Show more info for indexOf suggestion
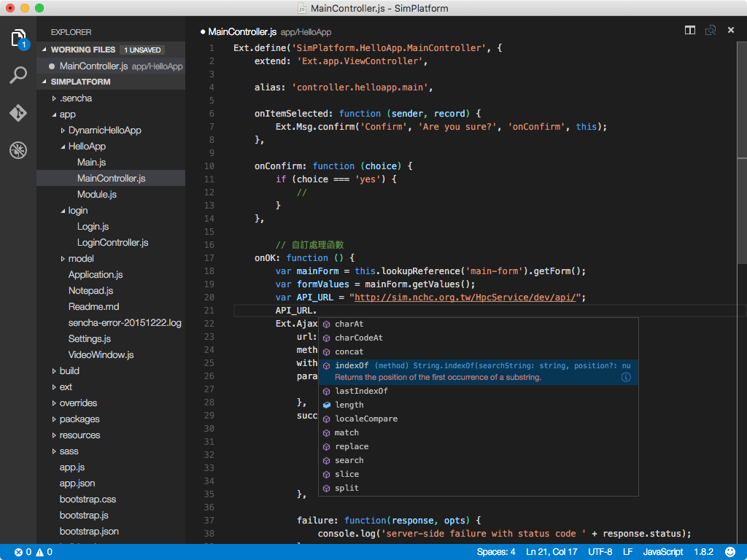 (x=626, y=377)
